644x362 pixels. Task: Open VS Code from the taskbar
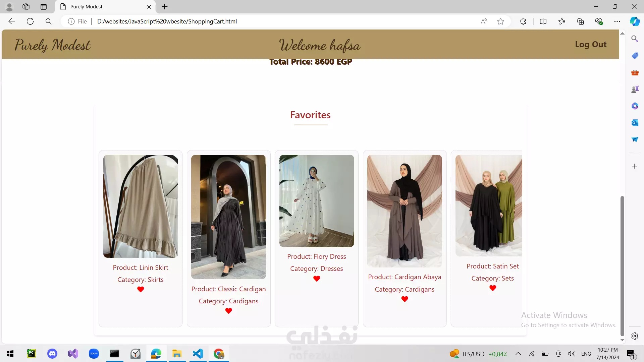tap(198, 354)
